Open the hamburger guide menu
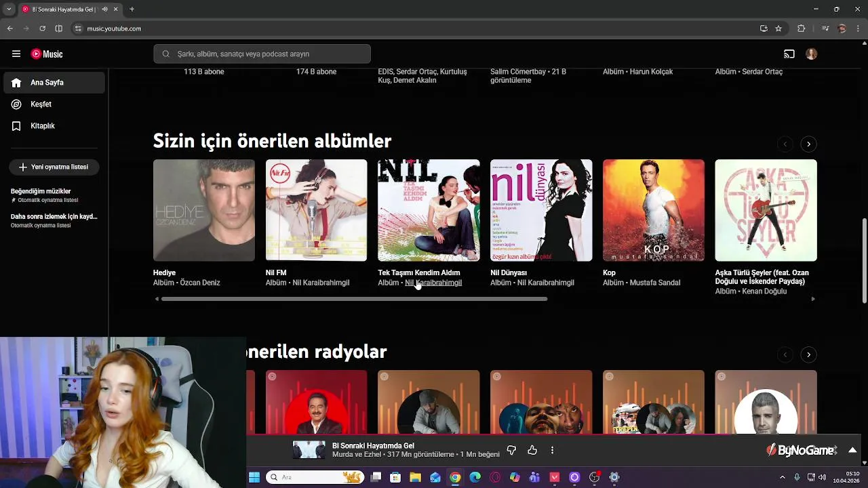This screenshot has height=488, width=868. [16, 54]
